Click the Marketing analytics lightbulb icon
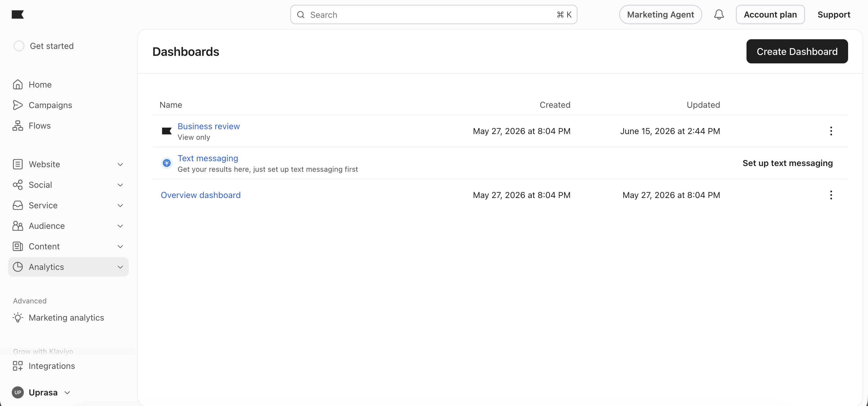This screenshot has height=406, width=868. tap(17, 318)
